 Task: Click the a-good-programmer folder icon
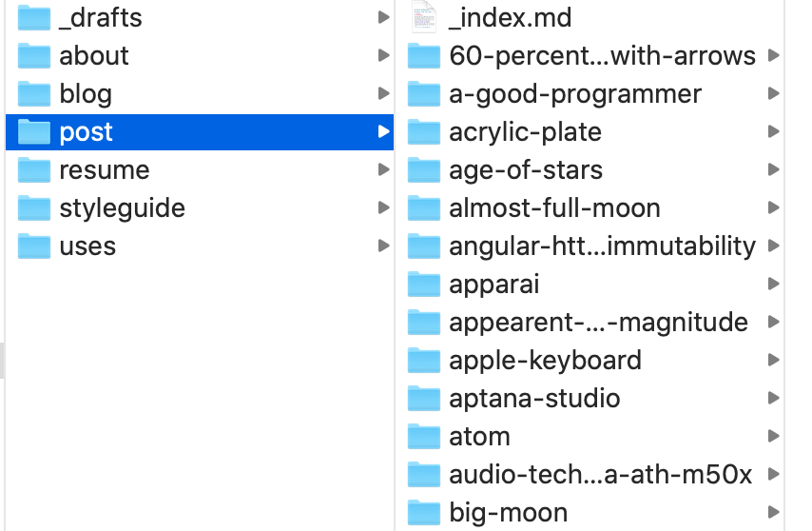[424, 94]
